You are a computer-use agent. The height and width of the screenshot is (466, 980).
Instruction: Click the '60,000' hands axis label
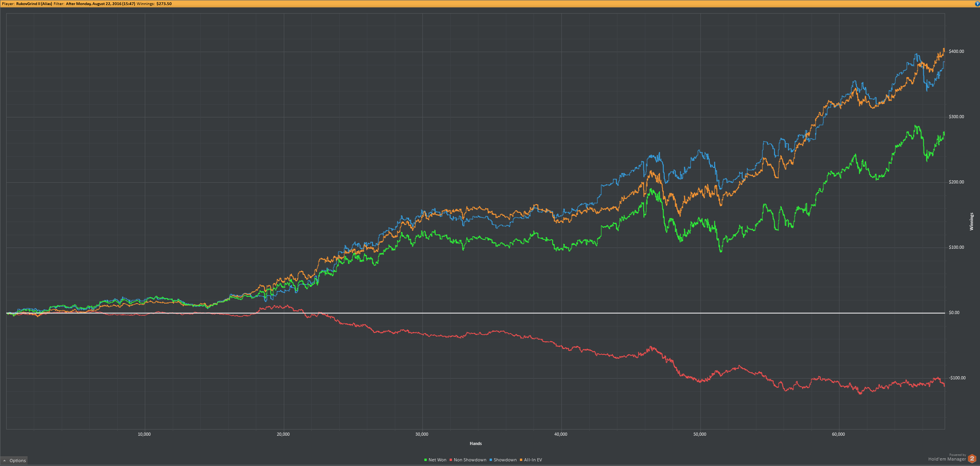[x=838, y=434]
